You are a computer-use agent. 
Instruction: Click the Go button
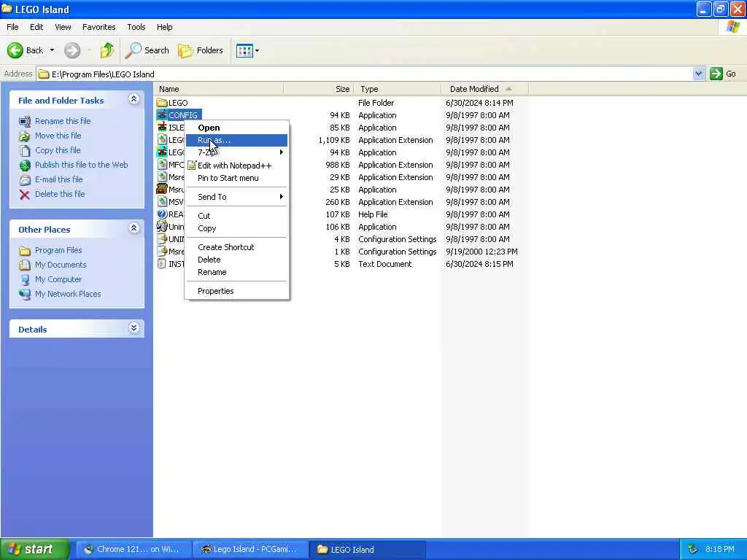(723, 74)
